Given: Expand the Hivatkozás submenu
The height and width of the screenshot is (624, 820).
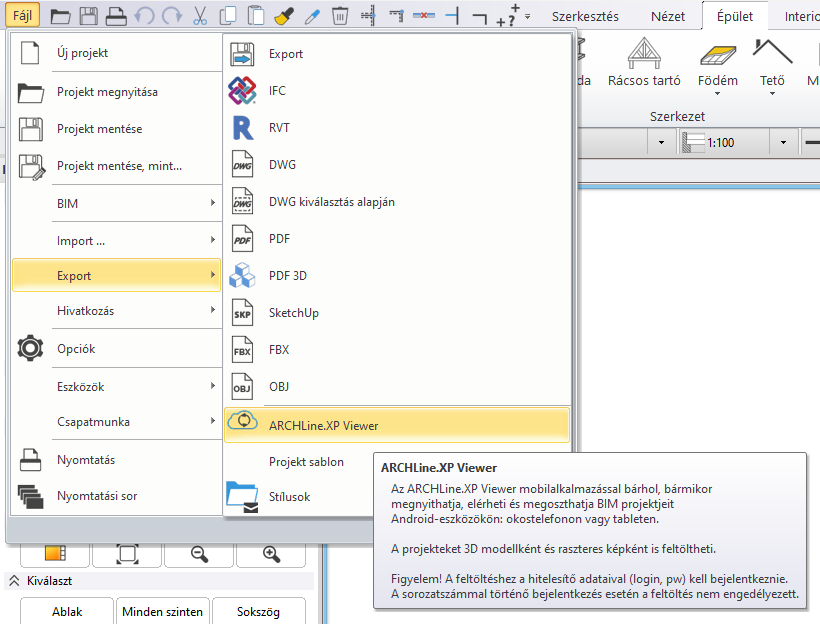Looking at the screenshot, I should [117, 311].
